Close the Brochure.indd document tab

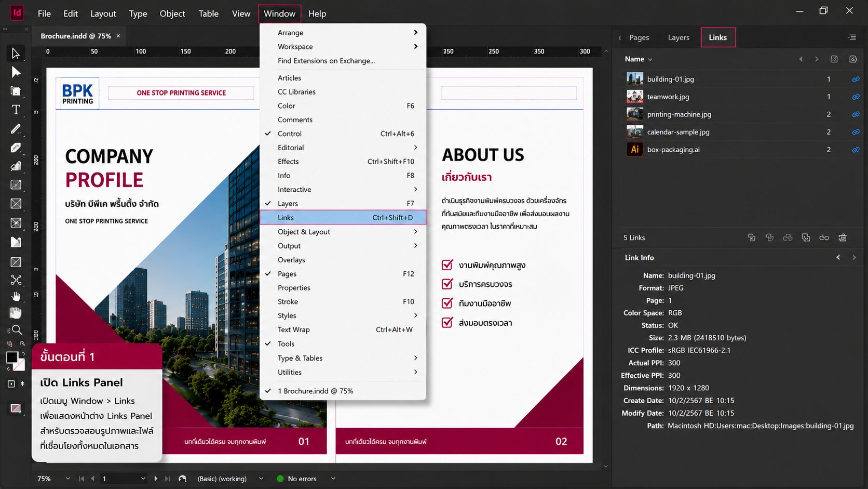pos(118,36)
